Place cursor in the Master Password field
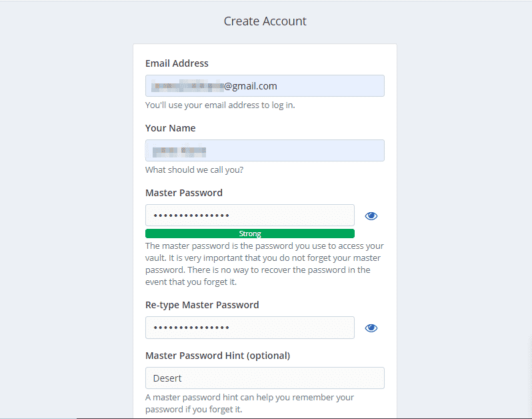 (x=250, y=216)
